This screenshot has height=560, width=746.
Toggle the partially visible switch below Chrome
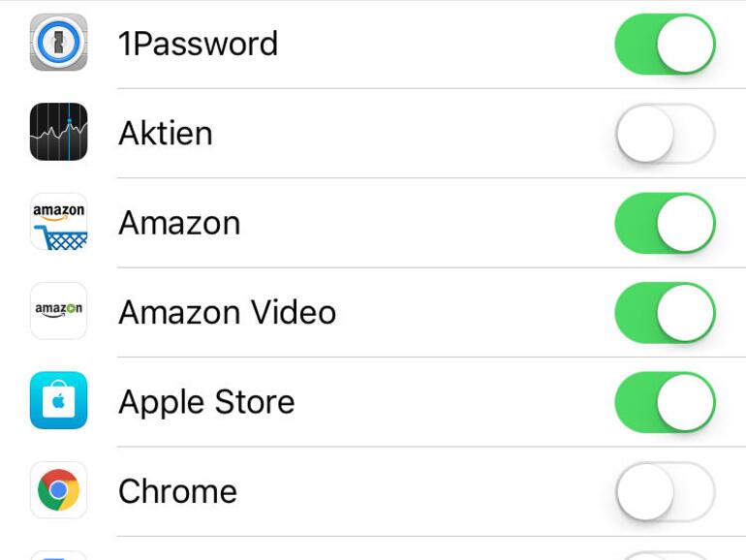click(665, 555)
